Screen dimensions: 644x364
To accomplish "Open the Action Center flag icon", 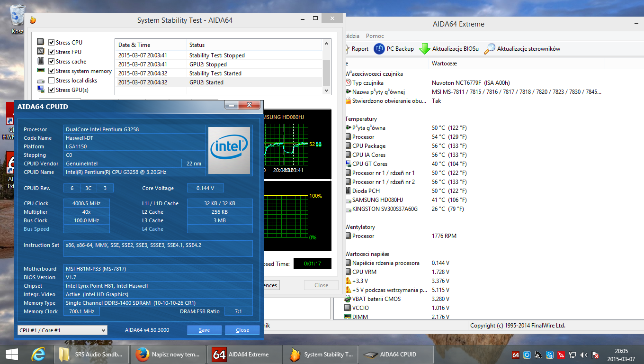I will (596, 355).
